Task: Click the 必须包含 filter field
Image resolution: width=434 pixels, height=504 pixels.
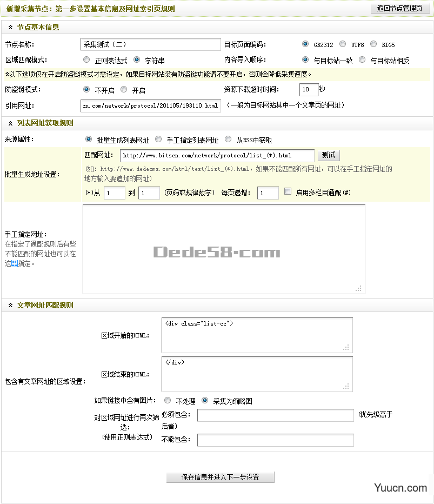Action: 276,415
